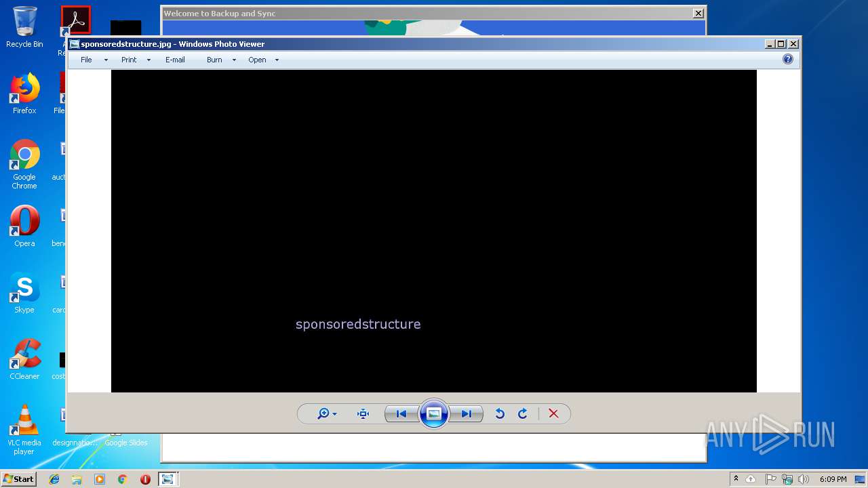Viewport: 868px width, 488px height.
Task: Click the zoom control dropdown arrow
Action: pyautogui.click(x=334, y=414)
